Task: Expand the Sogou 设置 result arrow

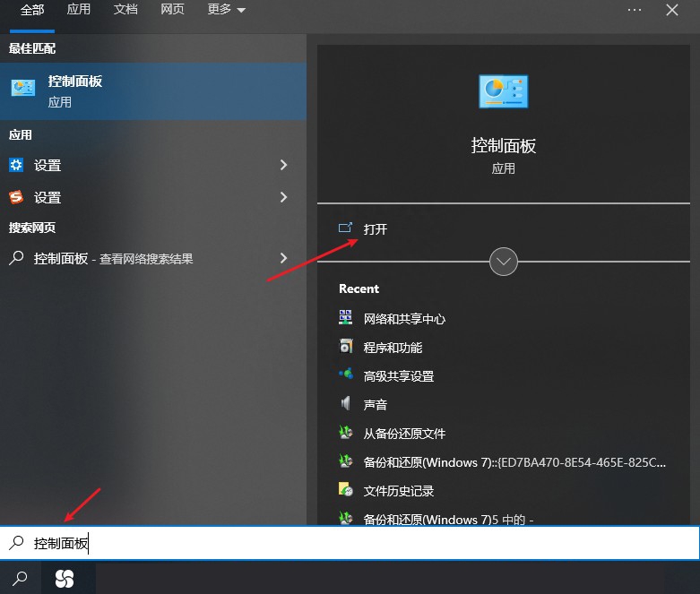Action: (x=283, y=197)
